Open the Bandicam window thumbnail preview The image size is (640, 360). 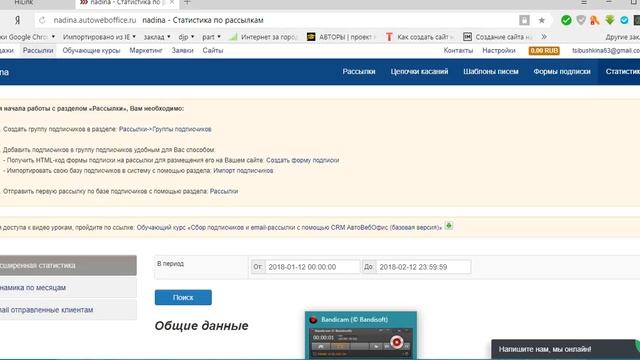361,335
